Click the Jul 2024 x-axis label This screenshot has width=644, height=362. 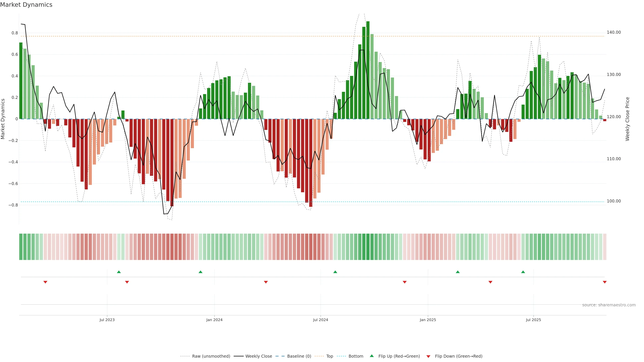click(320, 320)
